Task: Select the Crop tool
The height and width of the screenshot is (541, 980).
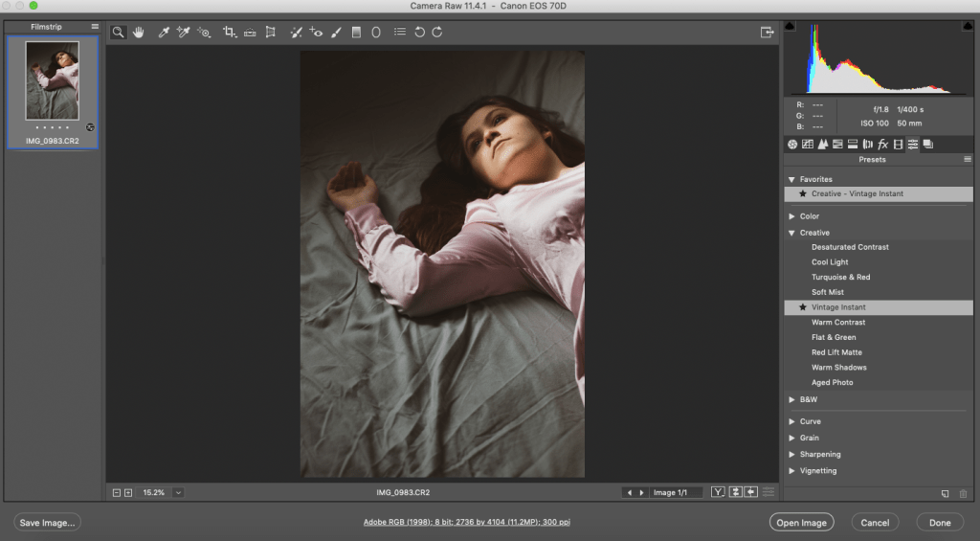Action: point(229,32)
